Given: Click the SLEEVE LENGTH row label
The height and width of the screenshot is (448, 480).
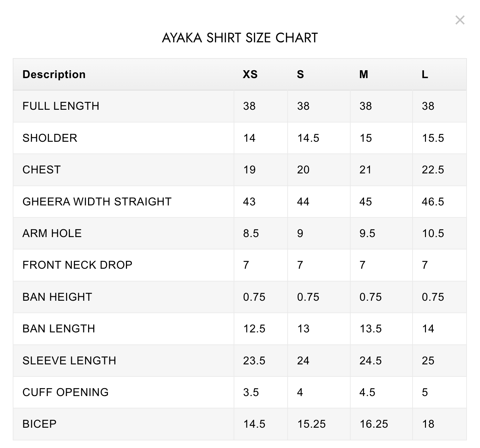Looking at the screenshot, I should click(69, 361).
